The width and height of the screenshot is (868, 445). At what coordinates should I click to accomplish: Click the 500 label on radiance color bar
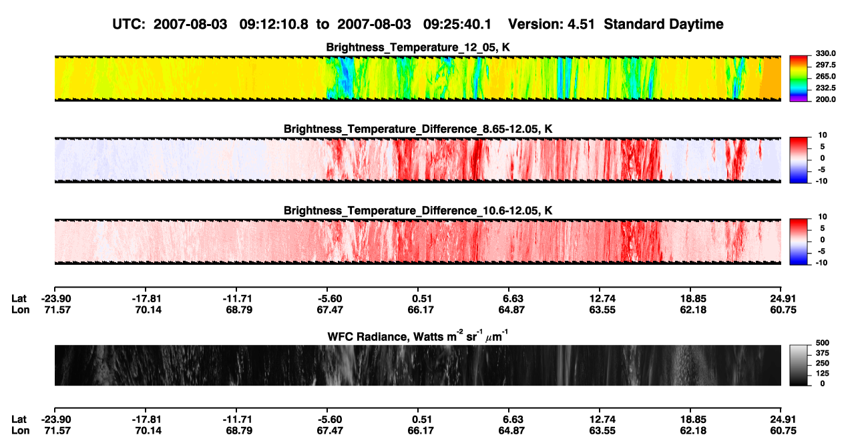point(821,343)
